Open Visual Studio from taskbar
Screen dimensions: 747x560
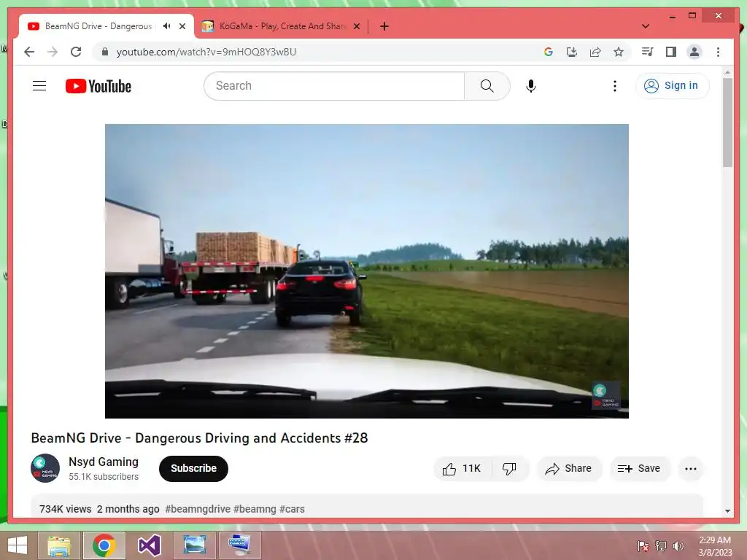[149, 545]
